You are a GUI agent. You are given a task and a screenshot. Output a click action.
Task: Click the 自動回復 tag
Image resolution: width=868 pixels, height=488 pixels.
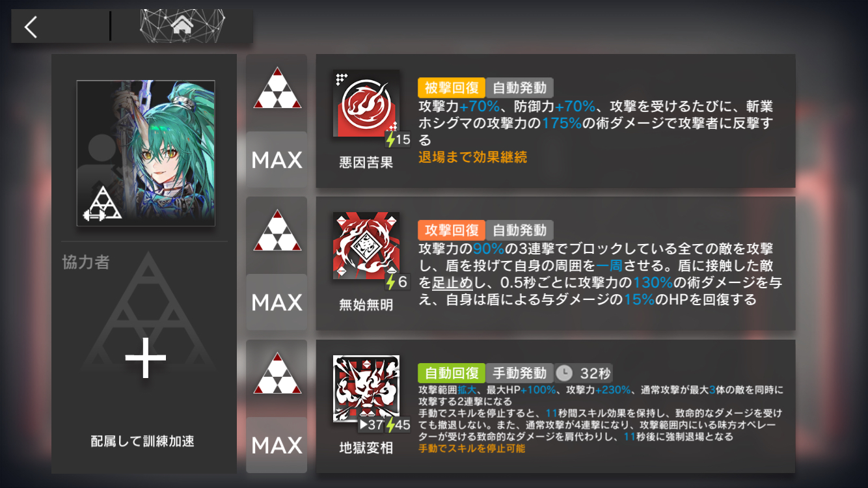[452, 373]
